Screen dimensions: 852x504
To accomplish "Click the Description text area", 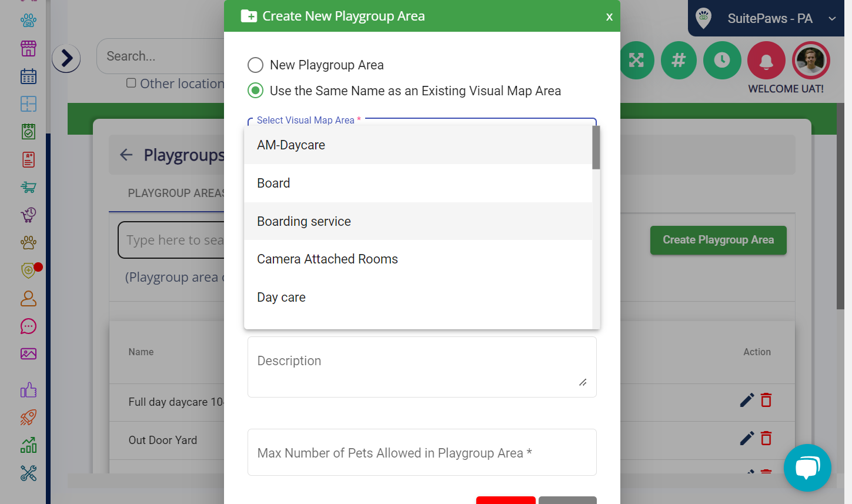I will 422,367.
